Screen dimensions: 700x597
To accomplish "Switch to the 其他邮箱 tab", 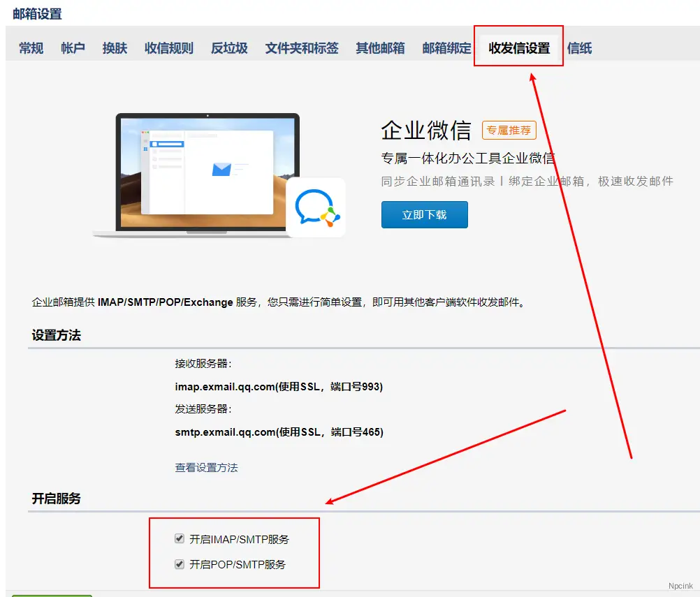I will coord(380,47).
